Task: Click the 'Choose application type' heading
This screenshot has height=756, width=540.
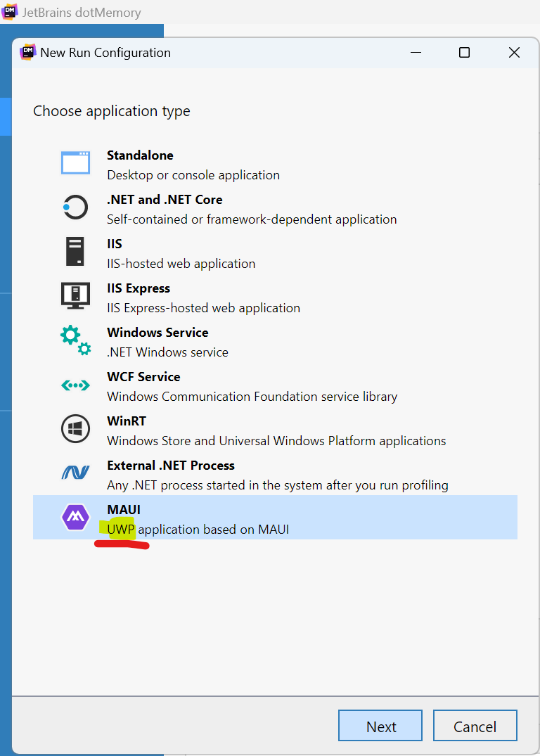Action: (x=111, y=111)
